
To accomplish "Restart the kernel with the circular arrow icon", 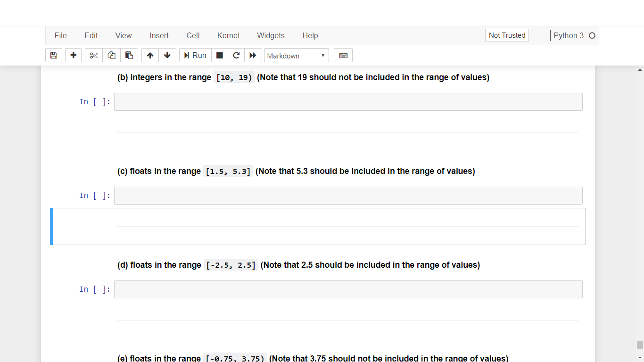I will tap(236, 55).
